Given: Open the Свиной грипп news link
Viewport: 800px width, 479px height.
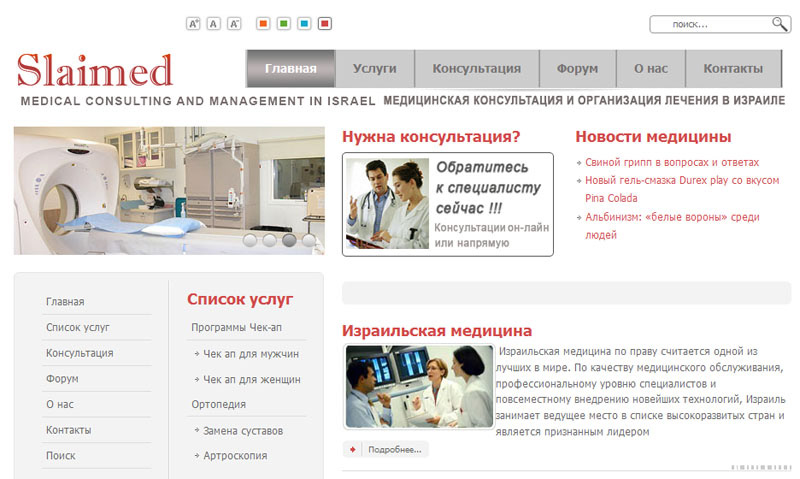Looking at the screenshot, I should pos(672,162).
